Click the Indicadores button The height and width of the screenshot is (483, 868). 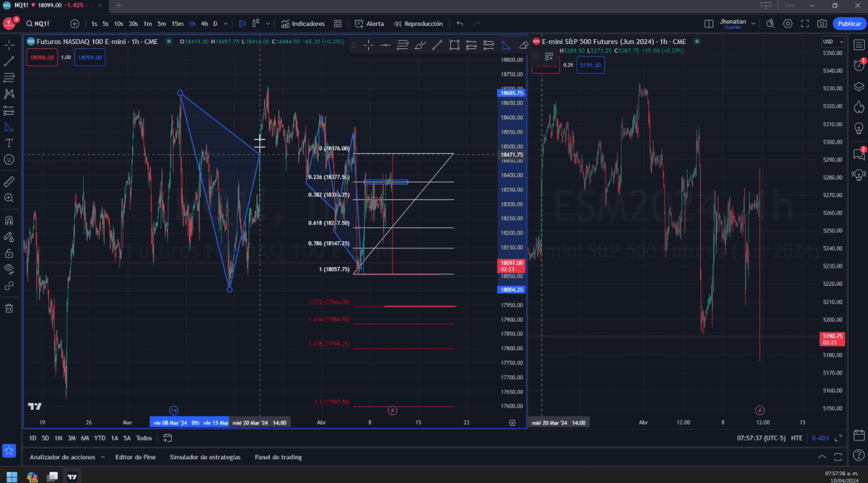(x=303, y=24)
